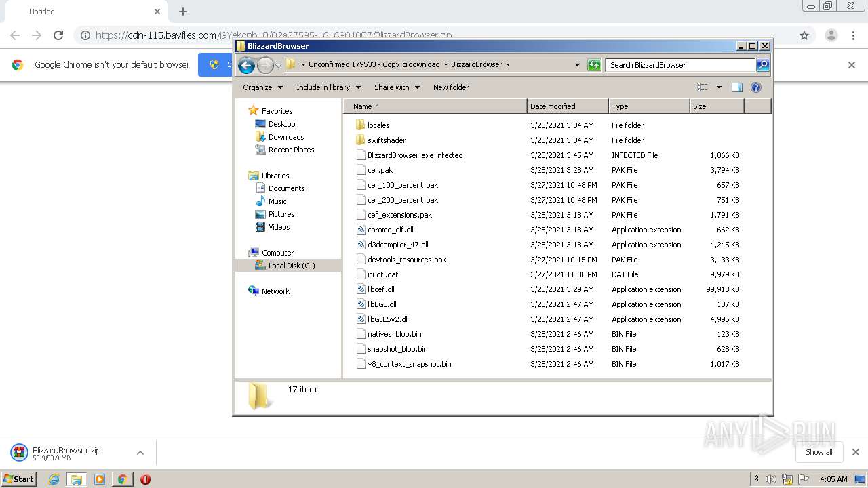The height and width of the screenshot is (488, 868).
Task: Open the view options dropdown arrow
Action: coord(719,87)
